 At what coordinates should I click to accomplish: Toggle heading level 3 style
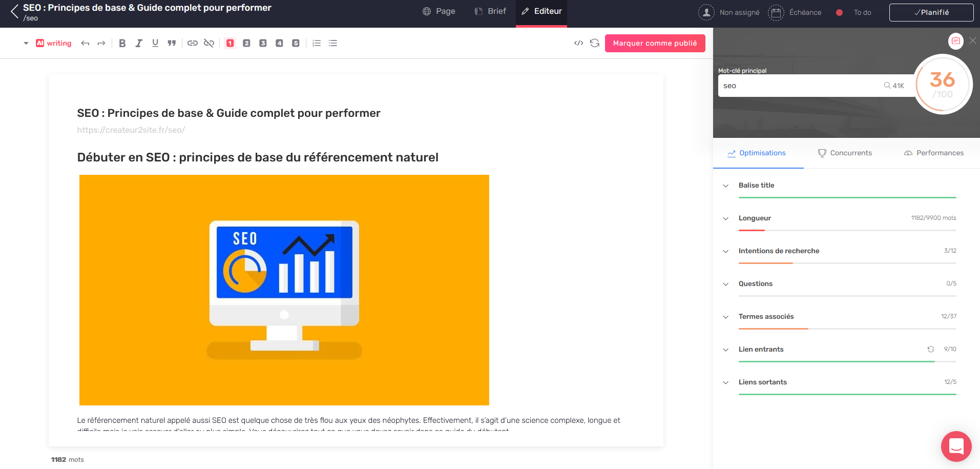tap(263, 44)
